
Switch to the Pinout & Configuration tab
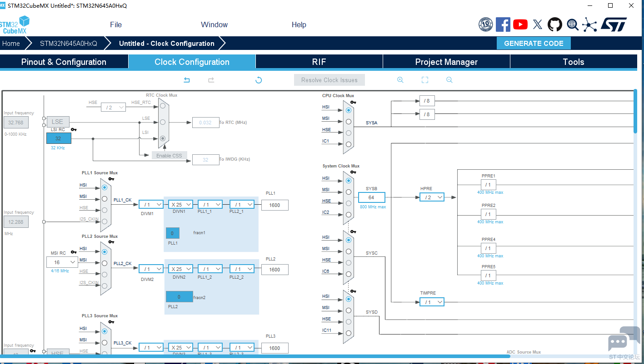64,62
